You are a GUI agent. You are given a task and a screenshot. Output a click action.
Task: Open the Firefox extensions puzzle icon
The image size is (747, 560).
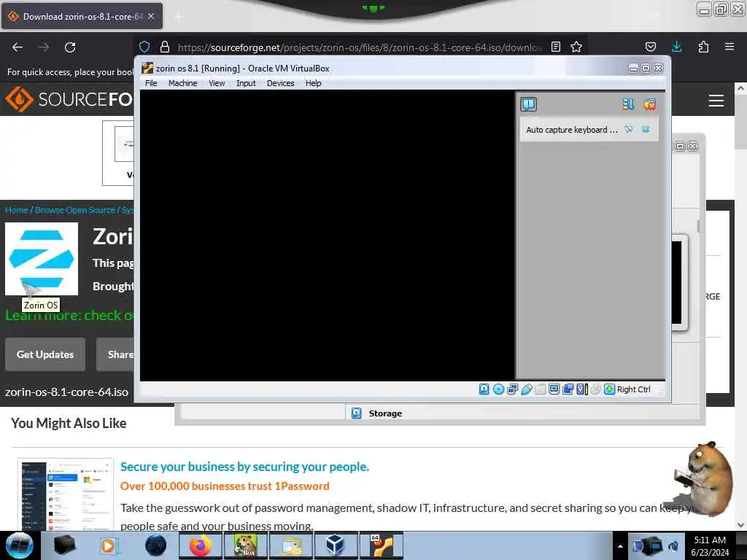(703, 47)
